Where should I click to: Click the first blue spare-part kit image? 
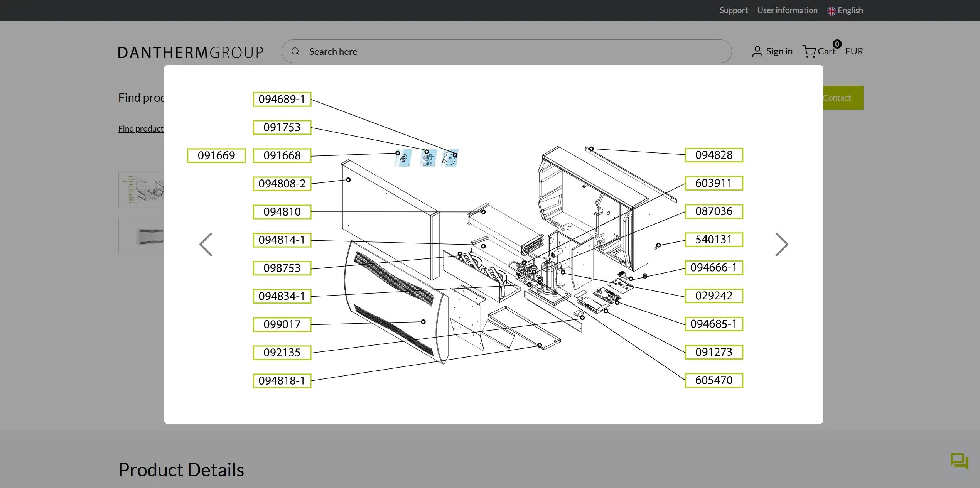pos(403,158)
